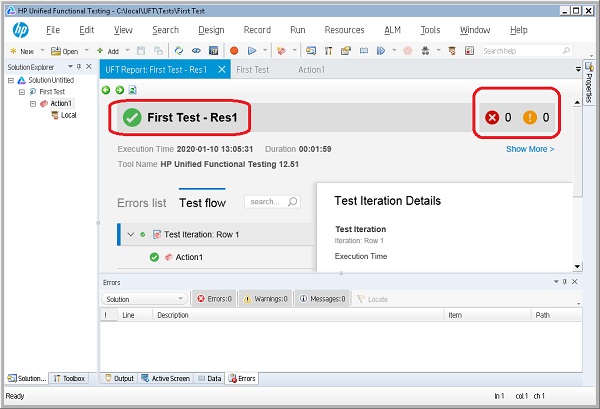This screenshot has height=409, width=600.
Task: Open the File menu
Action: tap(53, 30)
